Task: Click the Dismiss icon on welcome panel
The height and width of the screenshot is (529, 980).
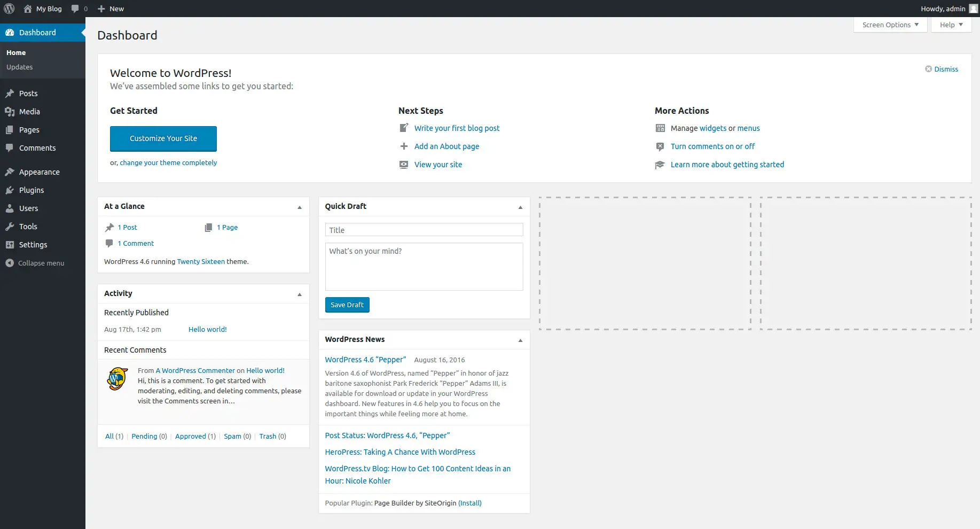Action: (x=928, y=69)
